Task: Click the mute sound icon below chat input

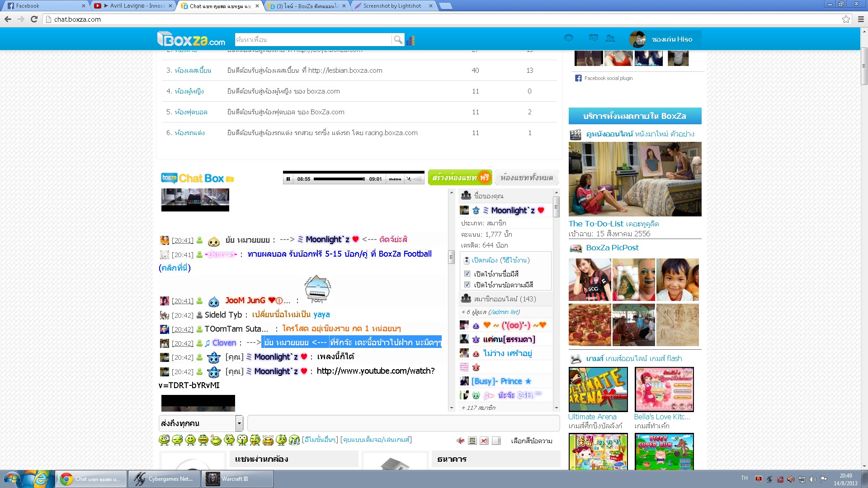Action: tap(460, 441)
